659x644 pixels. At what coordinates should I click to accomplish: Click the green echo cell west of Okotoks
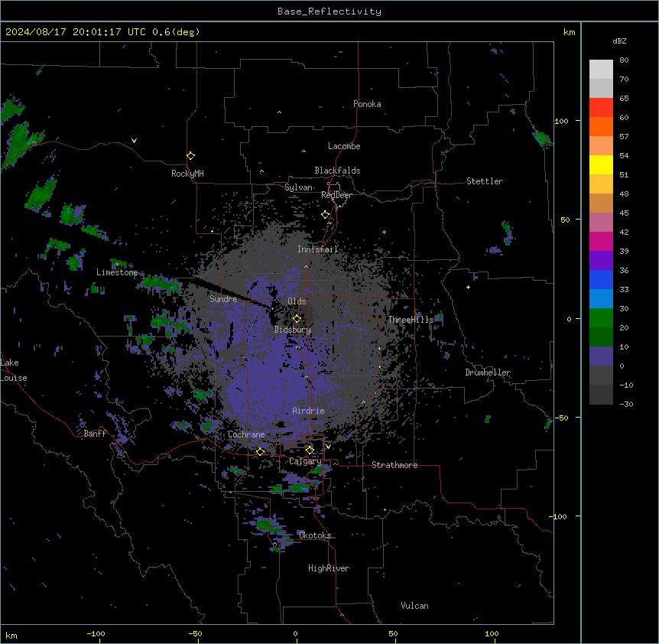click(264, 524)
